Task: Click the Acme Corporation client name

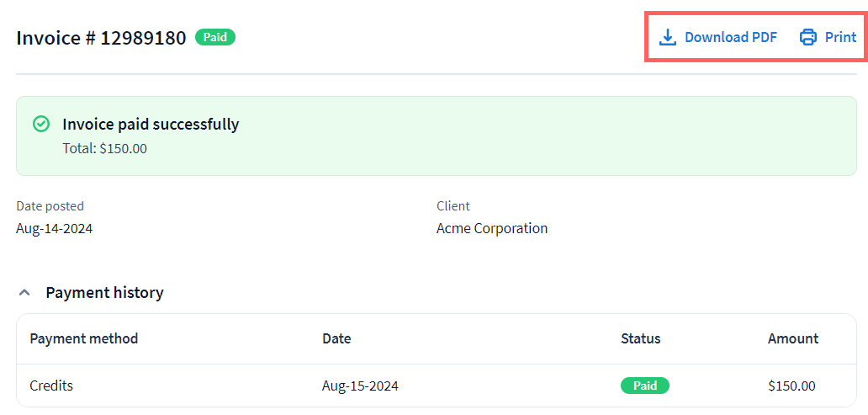Action: pyautogui.click(x=492, y=228)
